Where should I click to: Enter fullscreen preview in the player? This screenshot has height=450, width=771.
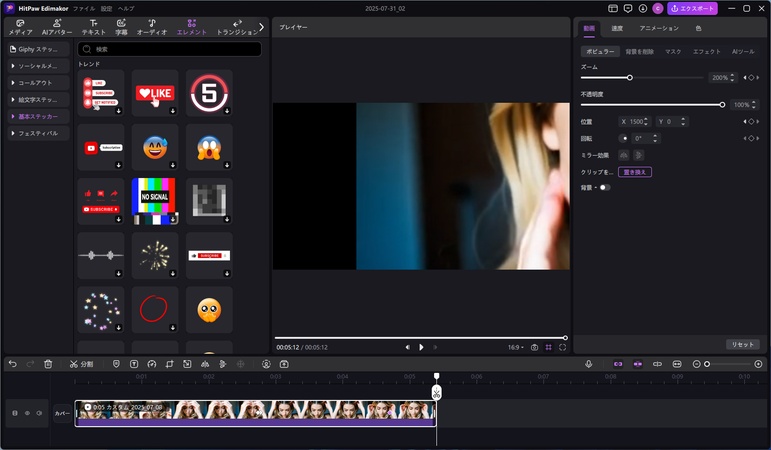coord(563,347)
